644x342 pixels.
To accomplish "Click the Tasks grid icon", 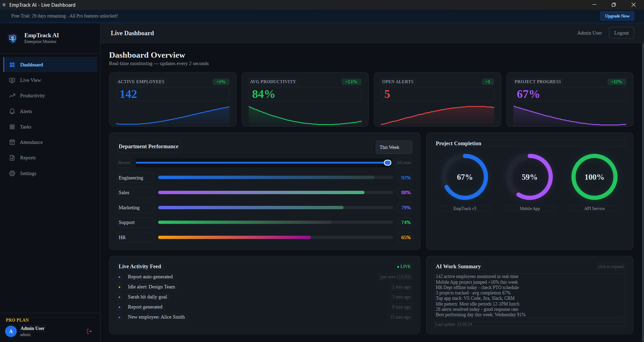I will pos(12,127).
